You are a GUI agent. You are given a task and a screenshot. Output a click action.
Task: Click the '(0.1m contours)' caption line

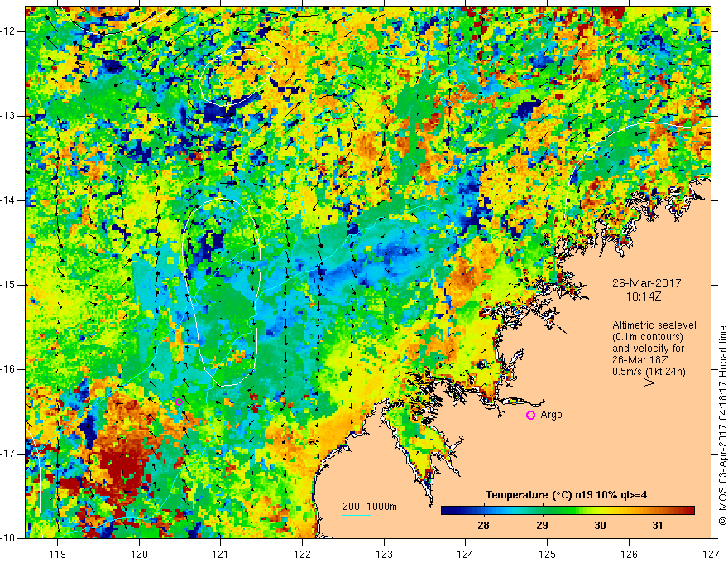(648, 337)
